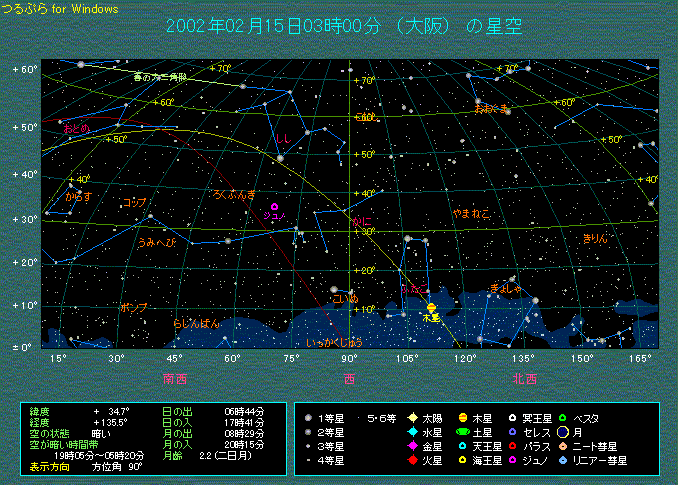Click the cyan Mercury (水星) legend icon
This screenshot has height=485, width=678.
(x=411, y=432)
